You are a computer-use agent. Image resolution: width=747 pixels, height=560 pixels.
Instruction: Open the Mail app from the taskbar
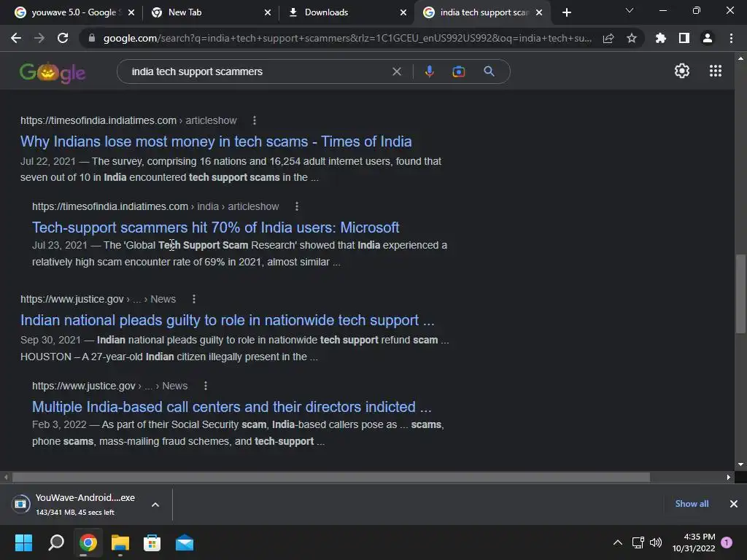pyautogui.click(x=185, y=542)
